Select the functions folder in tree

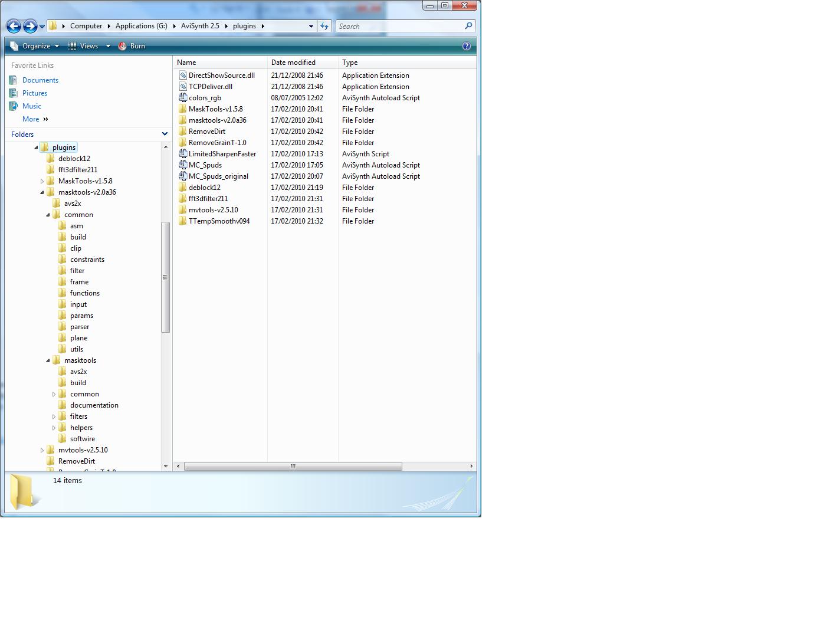(85, 293)
